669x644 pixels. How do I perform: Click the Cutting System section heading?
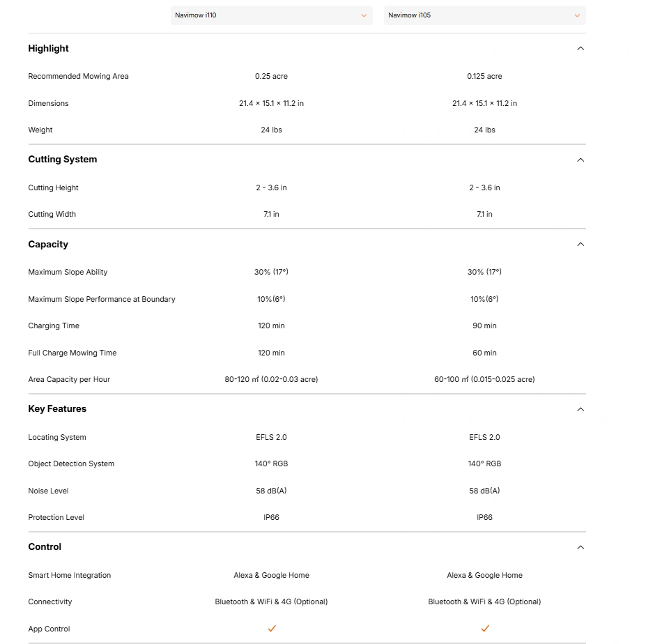(x=62, y=159)
